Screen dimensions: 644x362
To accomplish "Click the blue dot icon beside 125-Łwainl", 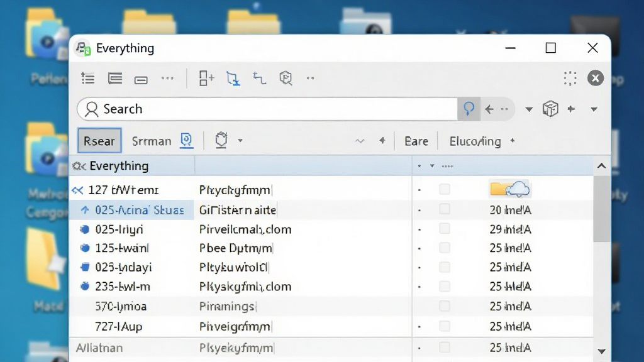I will (85, 248).
